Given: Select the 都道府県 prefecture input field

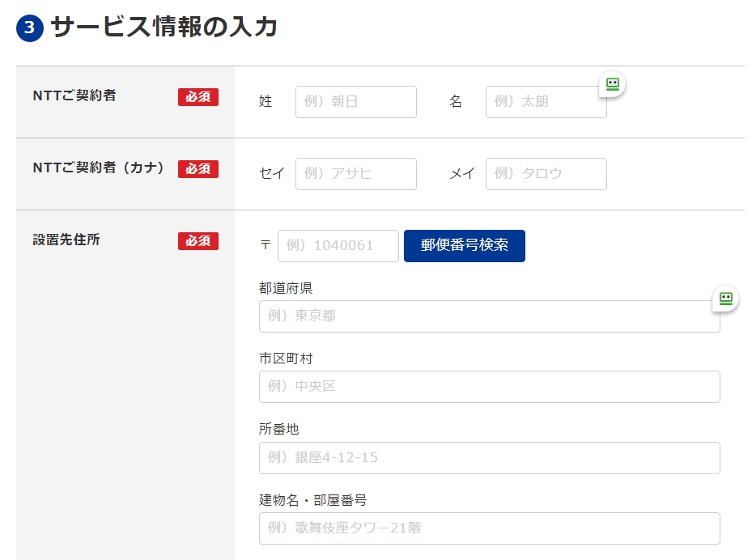Looking at the screenshot, I should click(x=489, y=316).
